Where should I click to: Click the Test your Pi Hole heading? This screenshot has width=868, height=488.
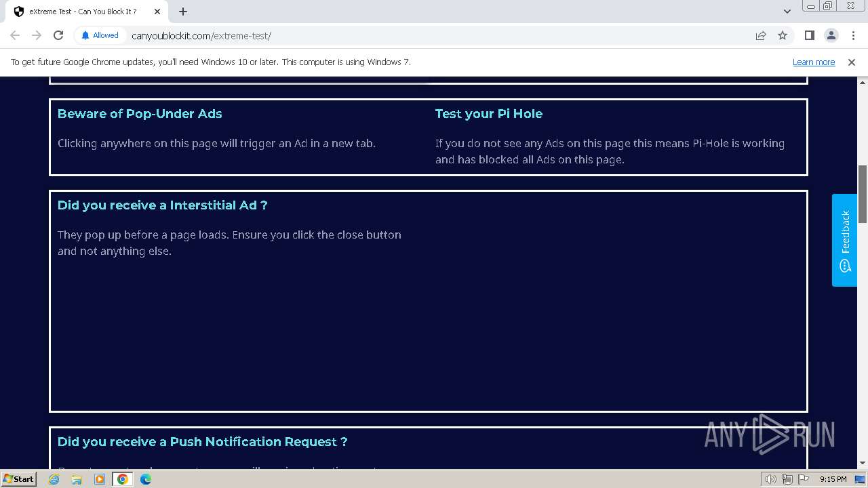pos(489,114)
